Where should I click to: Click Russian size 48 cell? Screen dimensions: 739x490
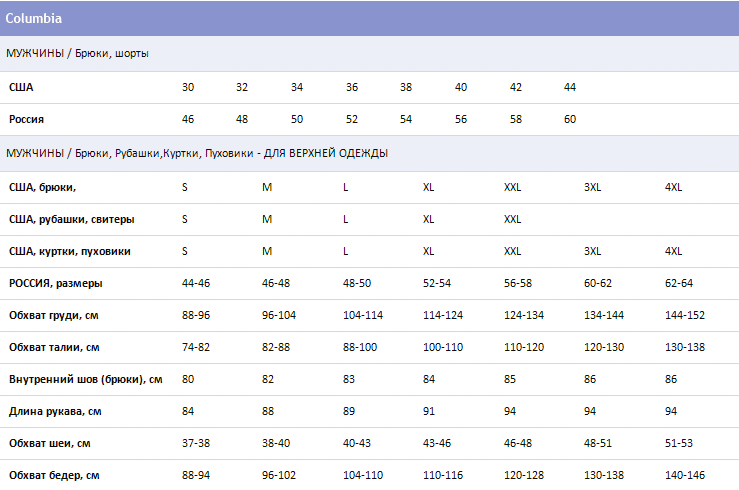pos(242,119)
